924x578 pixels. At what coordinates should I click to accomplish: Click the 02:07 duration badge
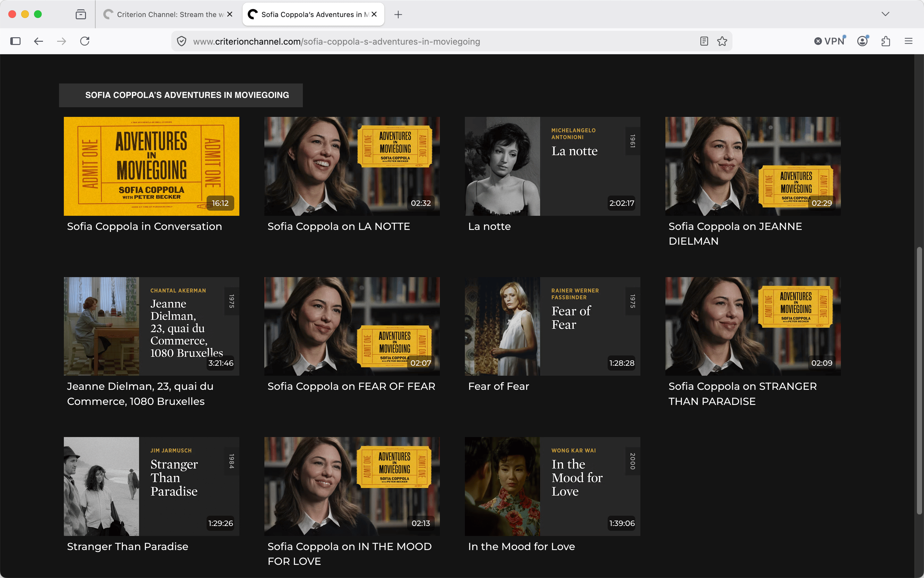[421, 363]
